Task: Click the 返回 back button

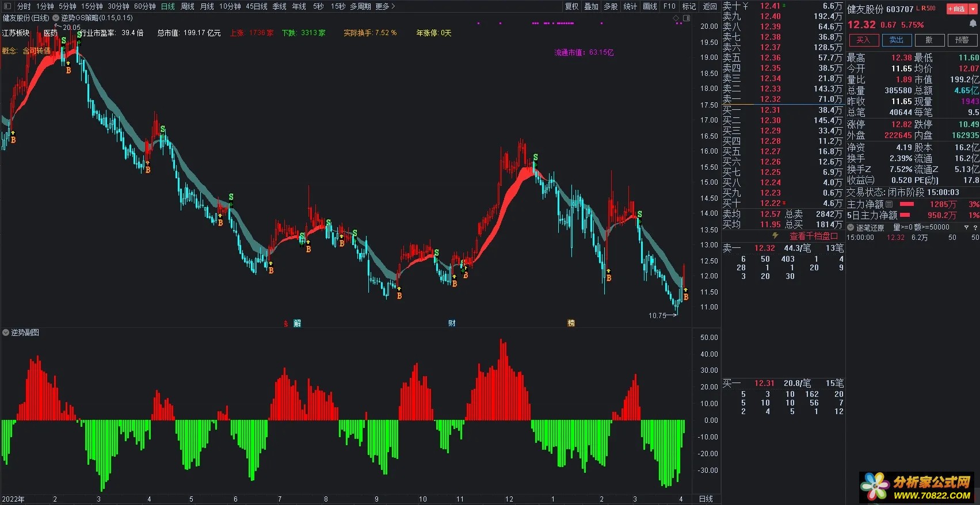Action: [x=710, y=6]
